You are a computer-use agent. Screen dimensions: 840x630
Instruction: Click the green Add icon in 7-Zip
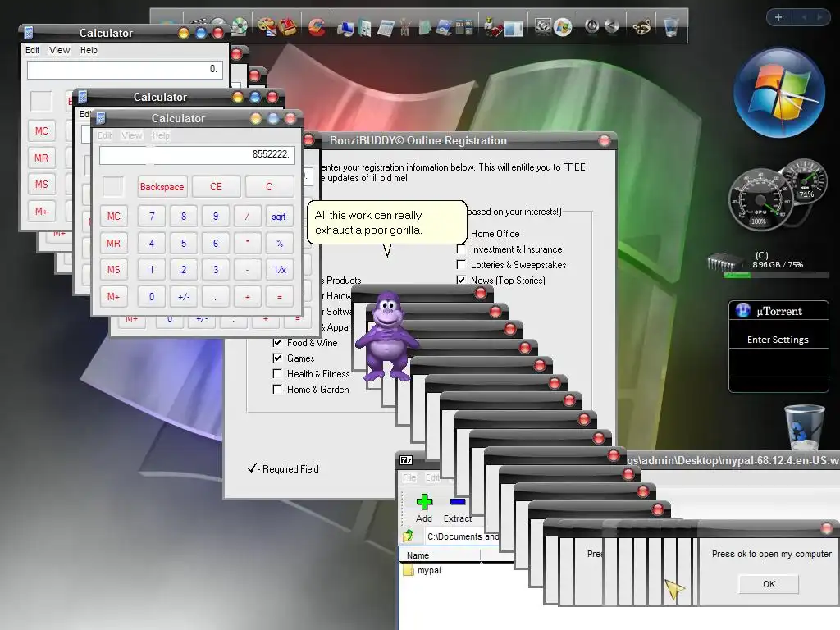pyautogui.click(x=424, y=502)
